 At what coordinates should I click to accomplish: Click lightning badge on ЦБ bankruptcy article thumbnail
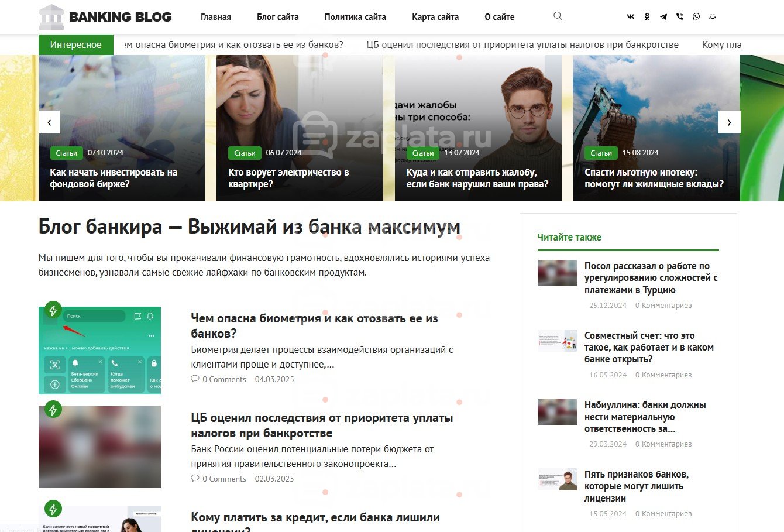tap(53, 410)
